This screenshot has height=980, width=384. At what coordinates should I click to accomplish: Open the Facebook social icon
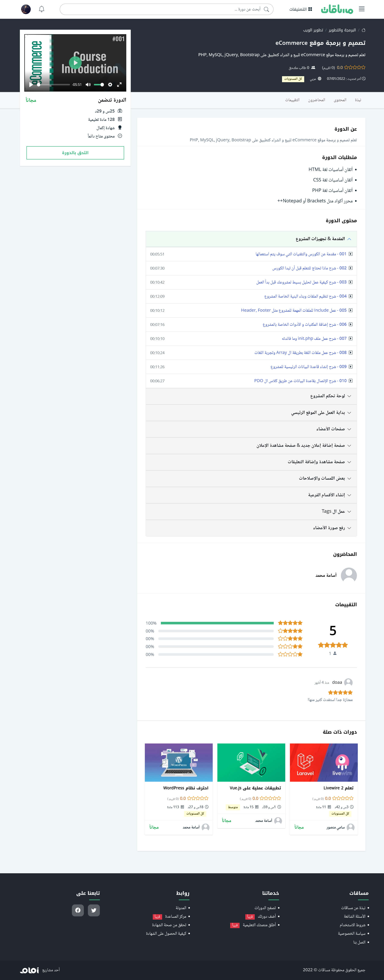click(x=78, y=910)
